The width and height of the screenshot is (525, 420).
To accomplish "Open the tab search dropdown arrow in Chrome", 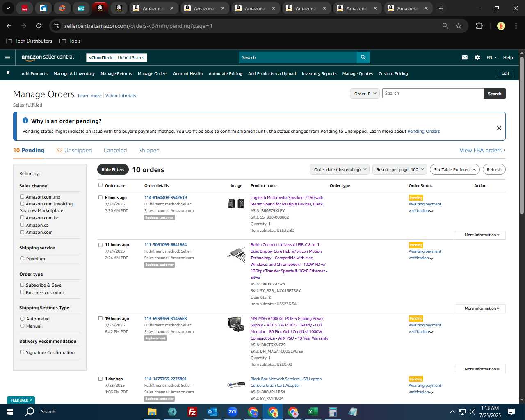I will (8, 8).
